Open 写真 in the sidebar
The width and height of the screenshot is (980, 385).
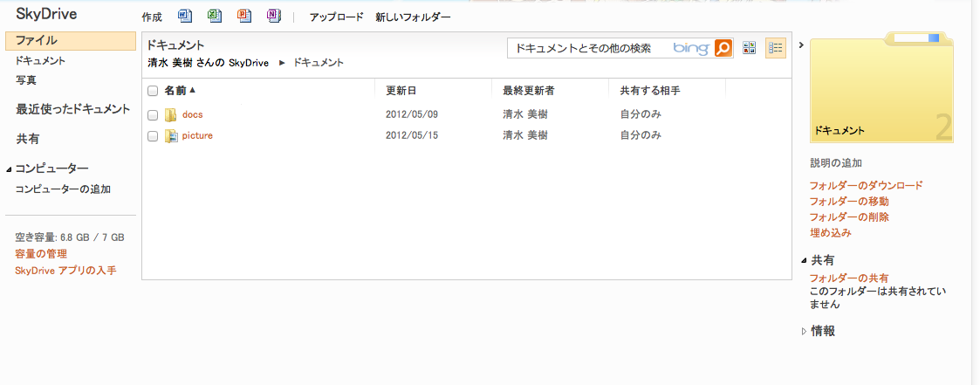26,80
